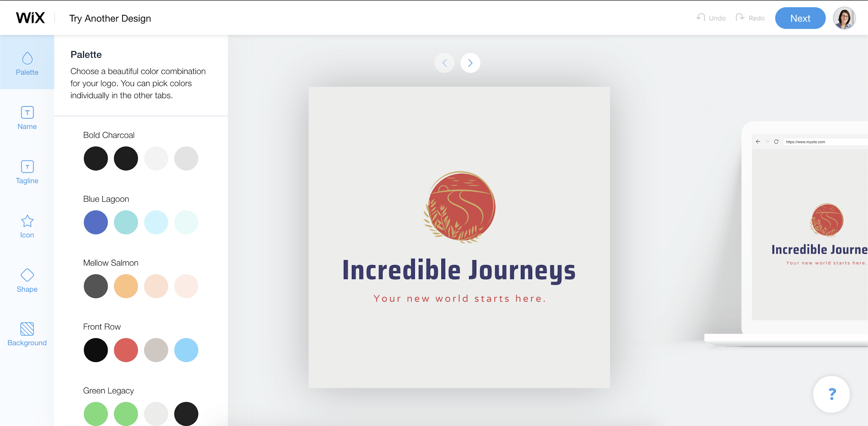
Task: Open the Background panel
Action: click(x=27, y=333)
